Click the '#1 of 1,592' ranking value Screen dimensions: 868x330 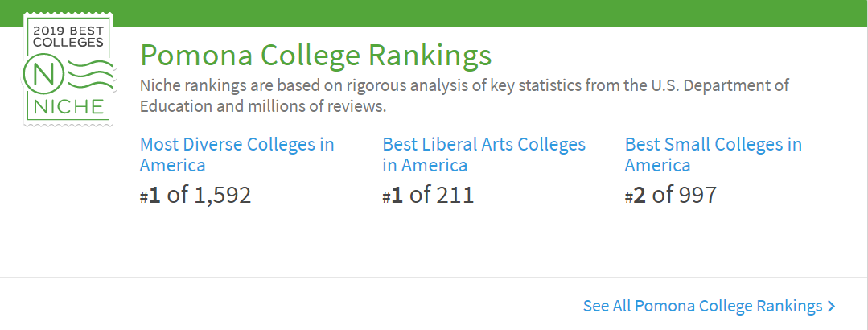pyautogui.click(x=195, y=195)
